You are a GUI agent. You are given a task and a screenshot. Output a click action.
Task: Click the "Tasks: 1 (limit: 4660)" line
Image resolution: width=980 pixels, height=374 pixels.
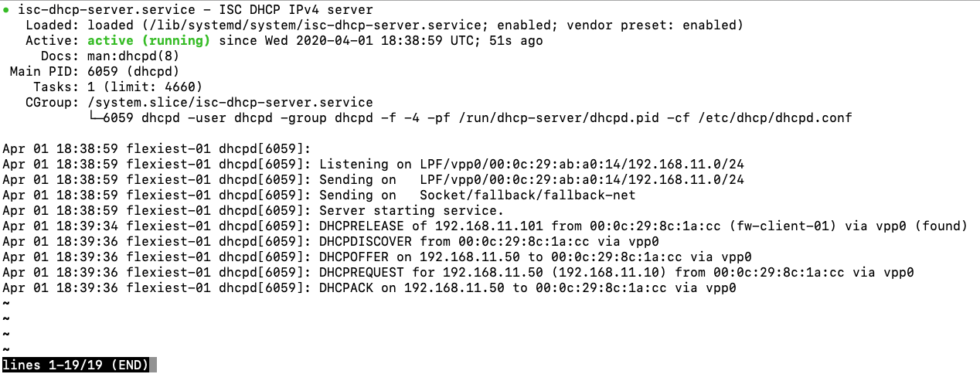coord(117,87)
